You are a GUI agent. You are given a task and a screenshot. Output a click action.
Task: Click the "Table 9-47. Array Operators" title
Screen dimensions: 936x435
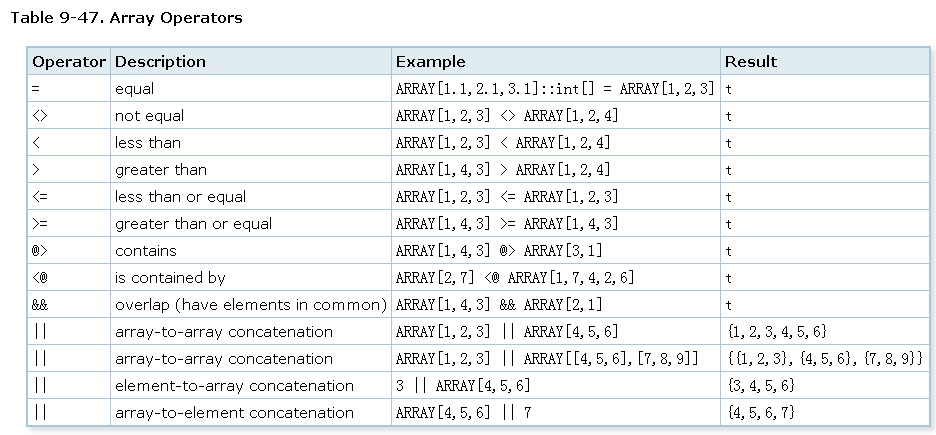(x=126, y=18)
